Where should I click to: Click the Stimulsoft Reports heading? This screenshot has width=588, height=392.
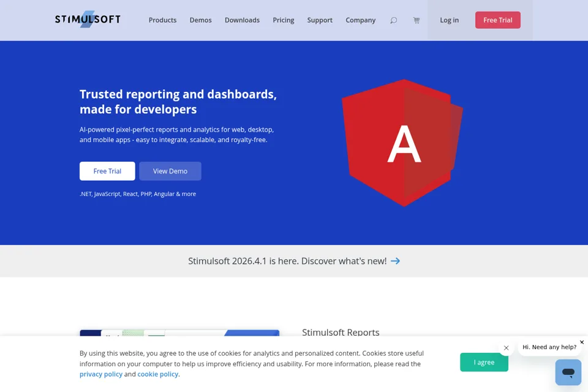pyautogui.click(x=341, y=333)
